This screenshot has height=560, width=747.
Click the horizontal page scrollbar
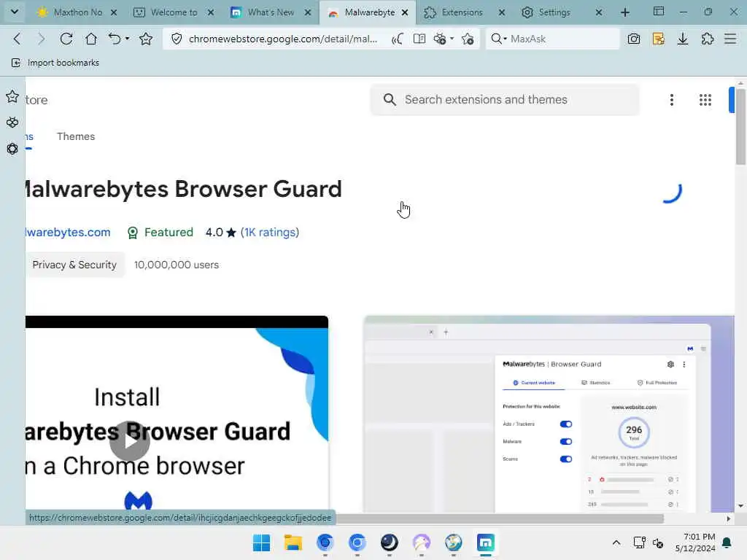pyautogui.click(x=500, y=518)
